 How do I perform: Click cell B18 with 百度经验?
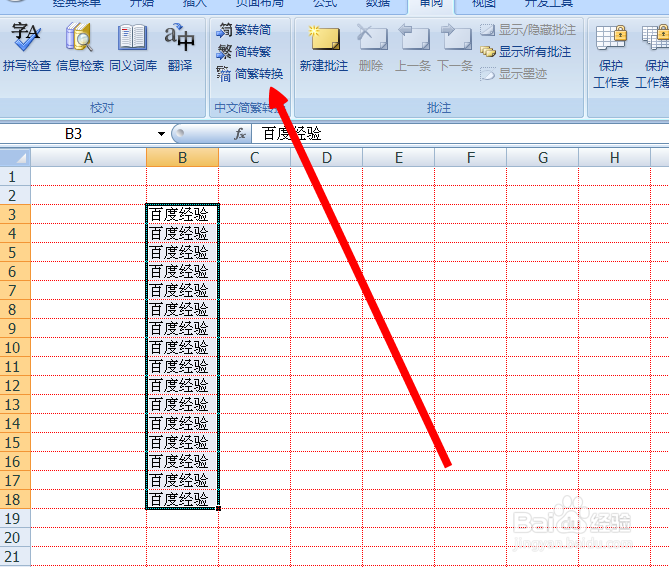point(182,499)
